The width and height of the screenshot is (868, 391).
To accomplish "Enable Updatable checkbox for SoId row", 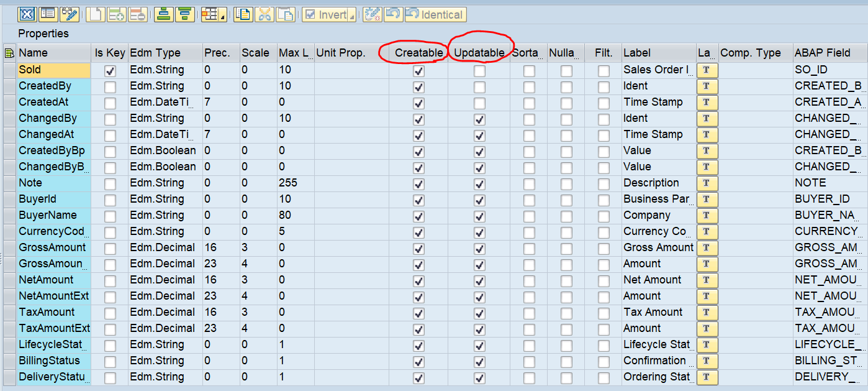I will pyautogui.click(x=479, y=70).
